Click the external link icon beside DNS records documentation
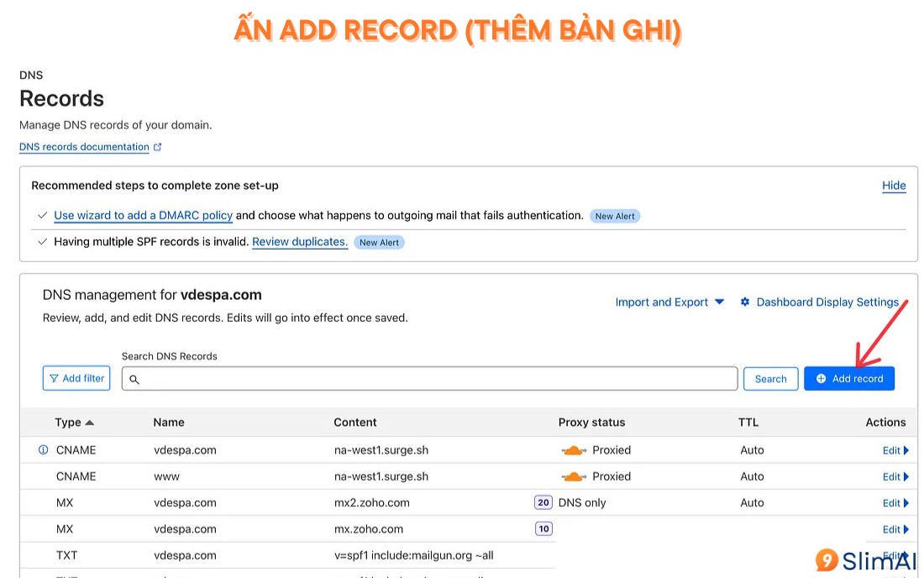This screenshot has width=924, height=578. 157,147
